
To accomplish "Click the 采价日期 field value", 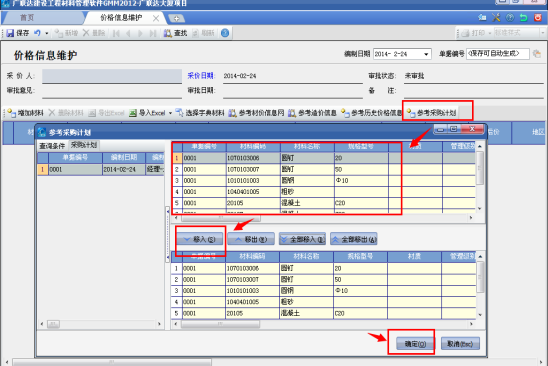I will coord(293,76).
